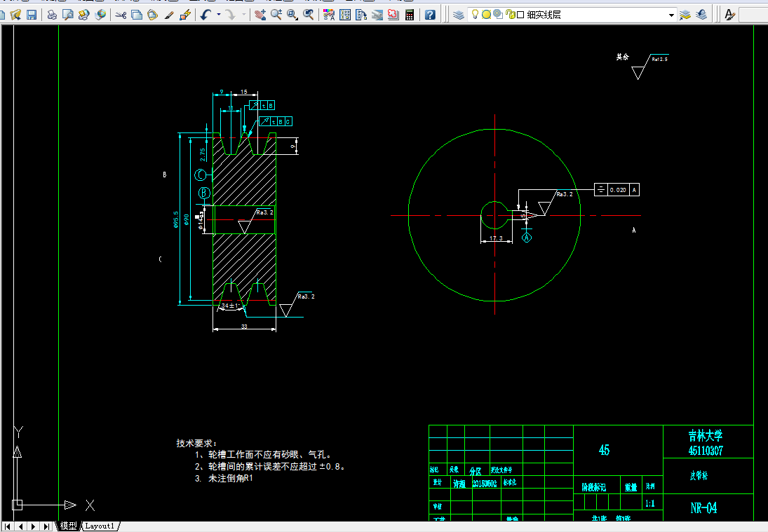Click the layer color swatch square
This screenshot has width=768, height=532.
pos(520,14)
